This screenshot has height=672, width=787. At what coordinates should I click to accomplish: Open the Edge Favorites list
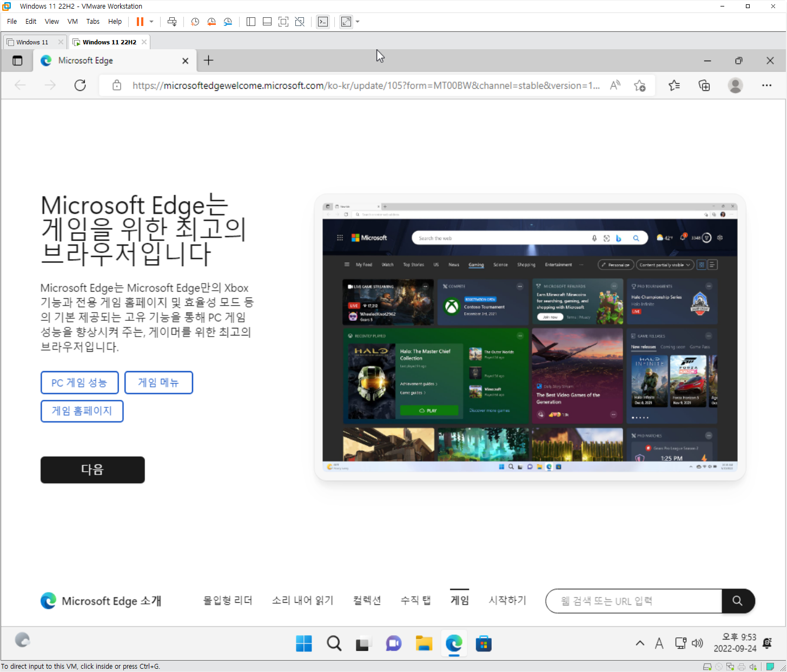pos(674,85)
